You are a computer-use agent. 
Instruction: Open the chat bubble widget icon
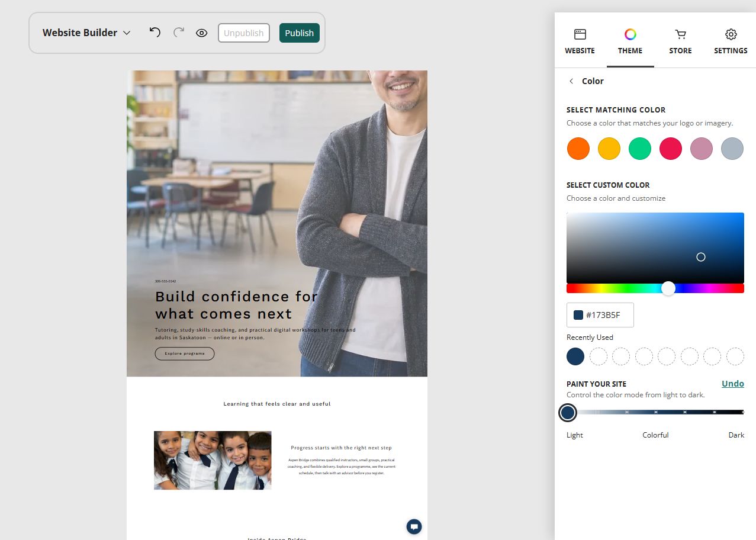(x=414, y=526)
